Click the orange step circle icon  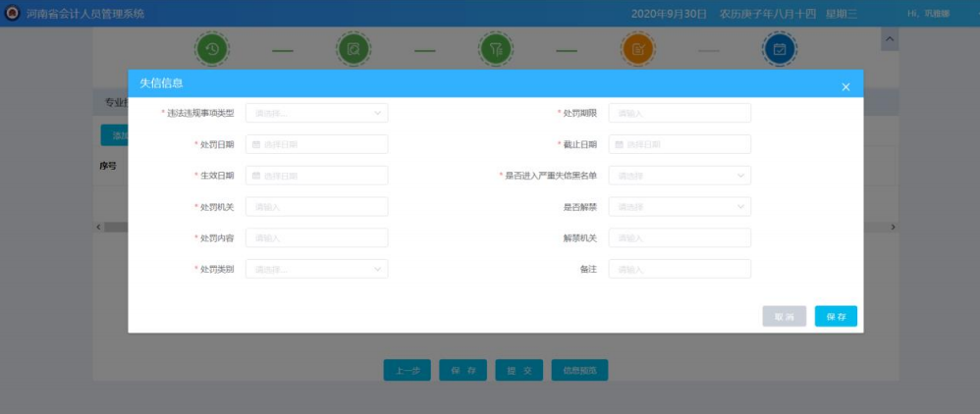tap(637, 49)
